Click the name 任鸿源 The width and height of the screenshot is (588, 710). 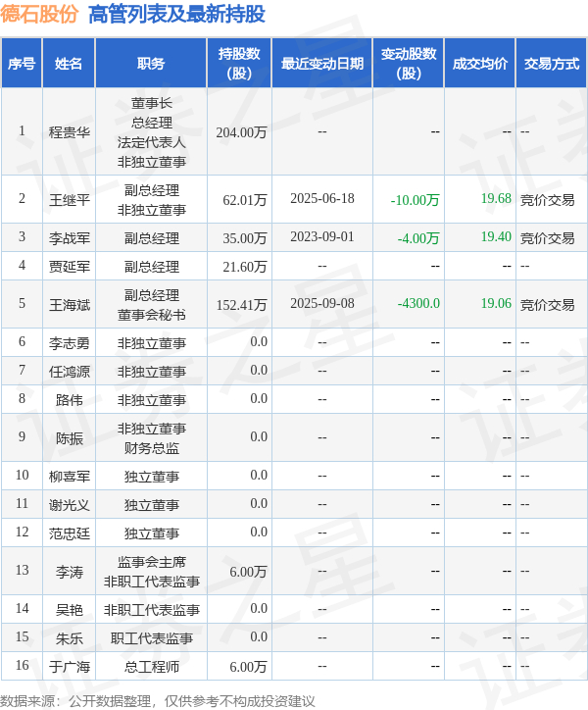click(70, 372)
